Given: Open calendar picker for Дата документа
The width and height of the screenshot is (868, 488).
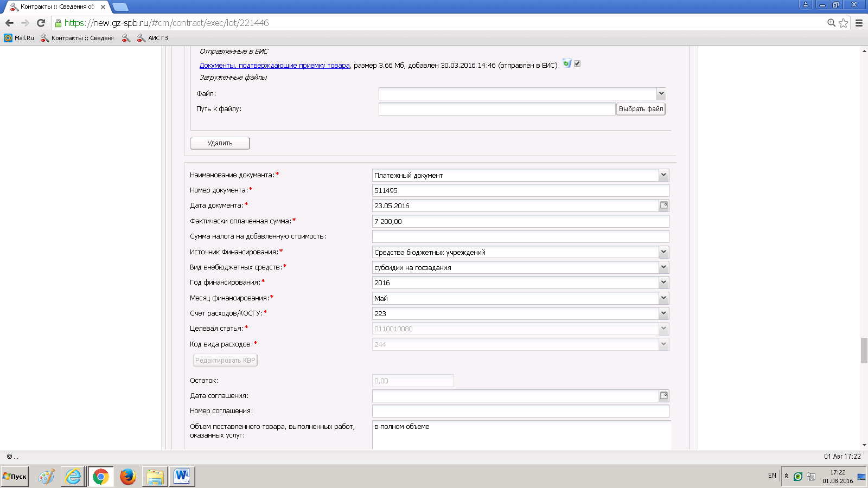Looking at the screenshot, I should click(664, 206).
